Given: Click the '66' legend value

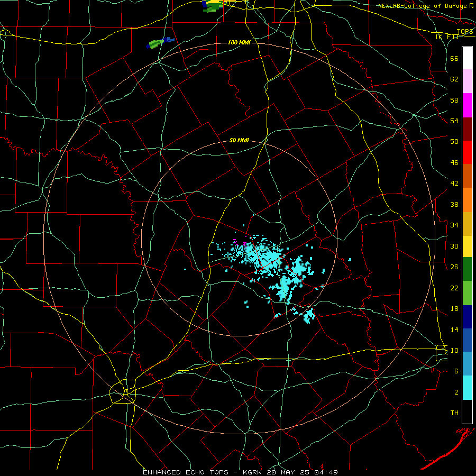Looking at the screenshot, I should click(454, 59).
